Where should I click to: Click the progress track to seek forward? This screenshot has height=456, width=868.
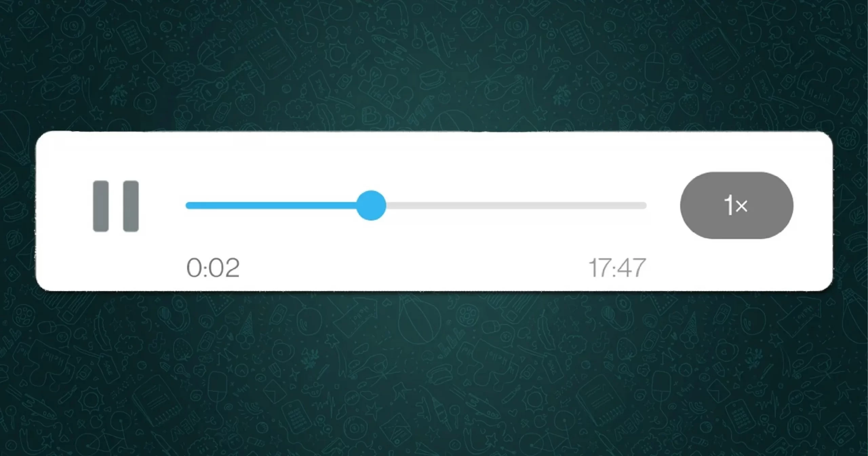[x=517, y=205]
